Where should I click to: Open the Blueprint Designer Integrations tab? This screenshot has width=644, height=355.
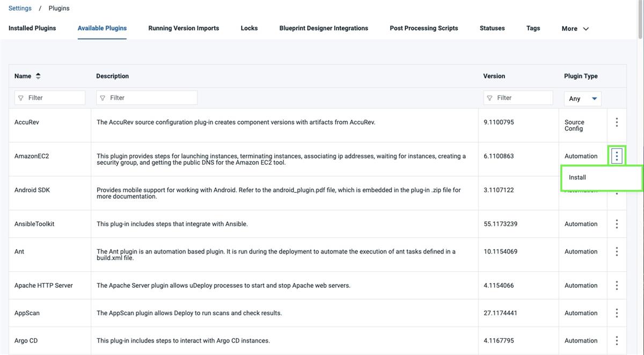point(324,28)
